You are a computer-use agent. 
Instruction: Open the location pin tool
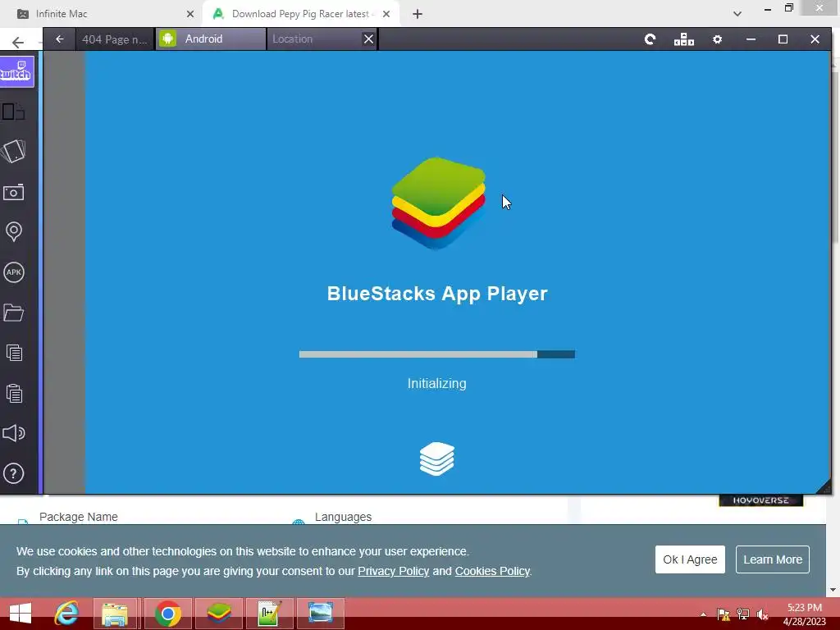[x=13, y=231]
